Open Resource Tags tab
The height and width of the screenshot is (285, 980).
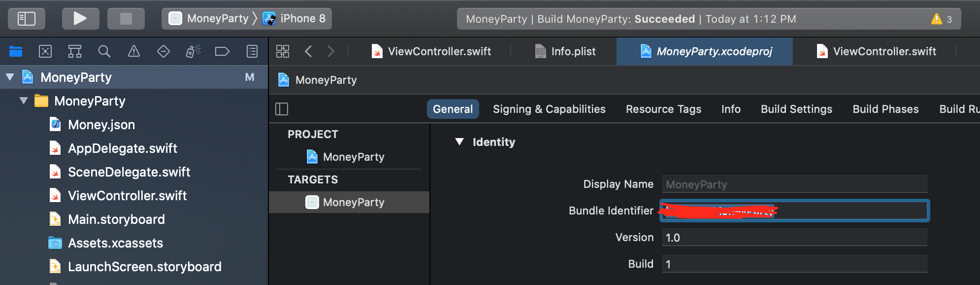point(663,109)
